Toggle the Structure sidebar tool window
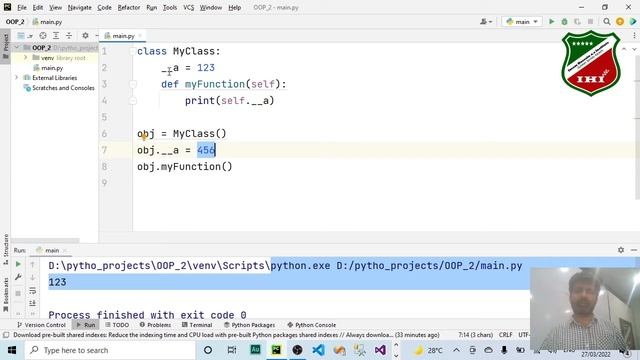Screen dimensions: 640x360 click(5, 249)
